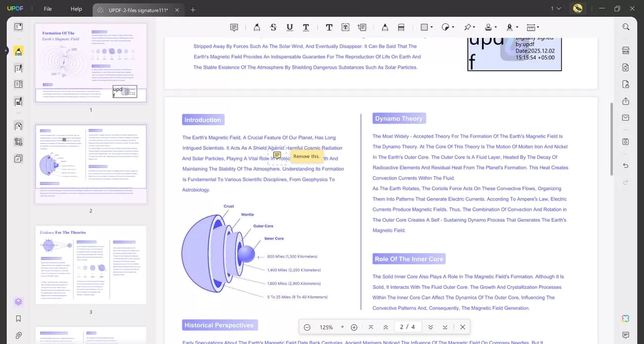
Task: Select the page 3 thumbnail
Action: (91, 264)
